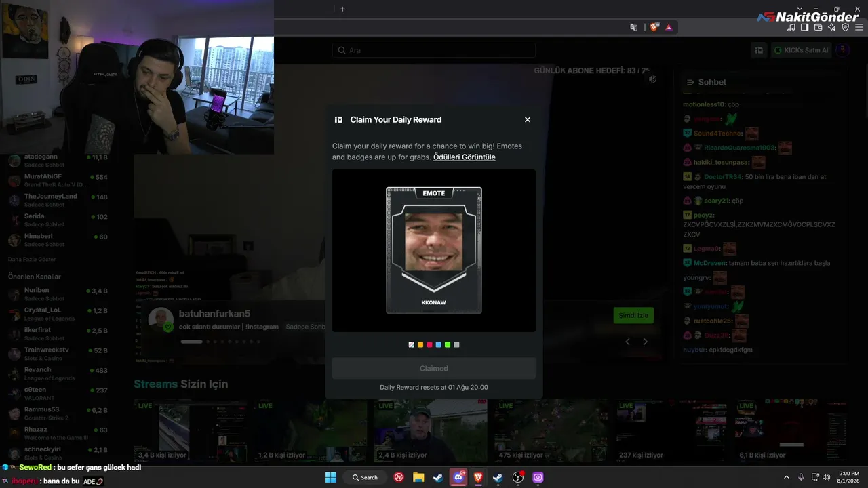Open the Brave Rewards triangle icon

(669, 27)
